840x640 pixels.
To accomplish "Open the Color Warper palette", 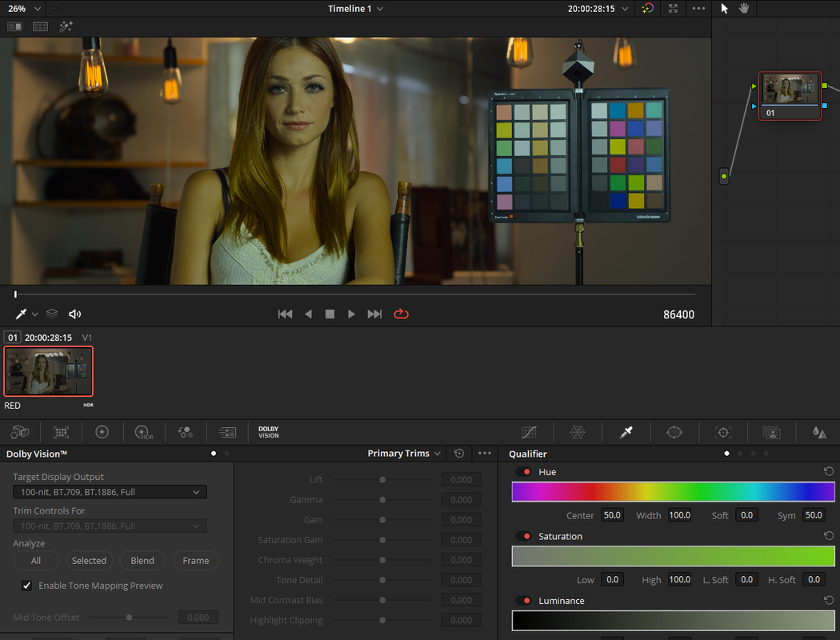I will click(578, 432).
